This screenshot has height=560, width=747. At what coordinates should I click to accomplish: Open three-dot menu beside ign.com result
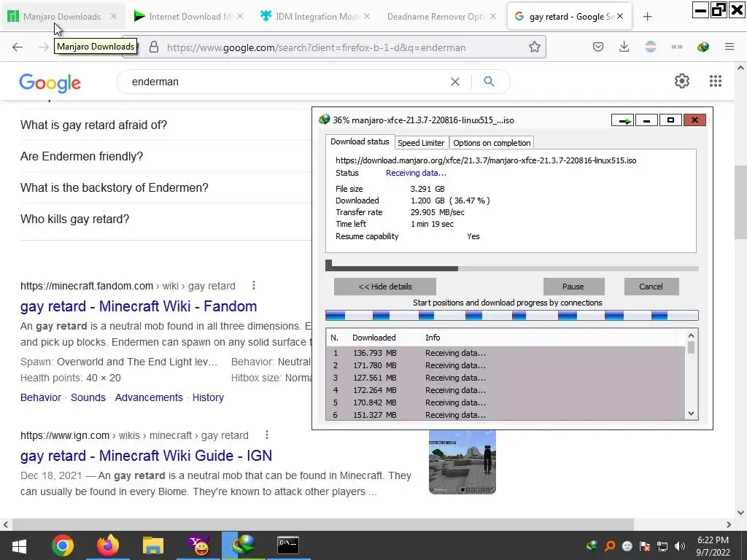[267, 435]
